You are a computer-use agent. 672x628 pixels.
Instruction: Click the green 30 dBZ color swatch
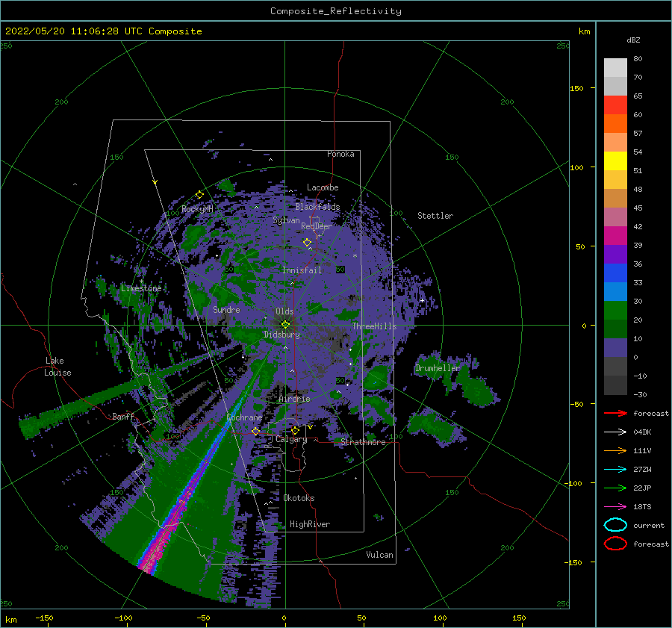click(615, 311)
